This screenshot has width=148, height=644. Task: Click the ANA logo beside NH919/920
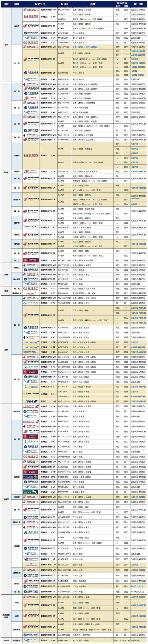click(x=31, y=401)
